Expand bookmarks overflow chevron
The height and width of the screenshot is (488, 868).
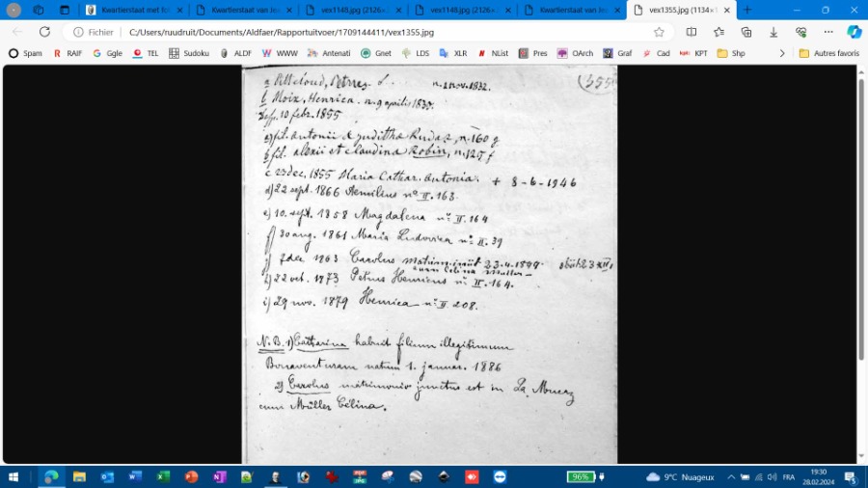(785, 53)
